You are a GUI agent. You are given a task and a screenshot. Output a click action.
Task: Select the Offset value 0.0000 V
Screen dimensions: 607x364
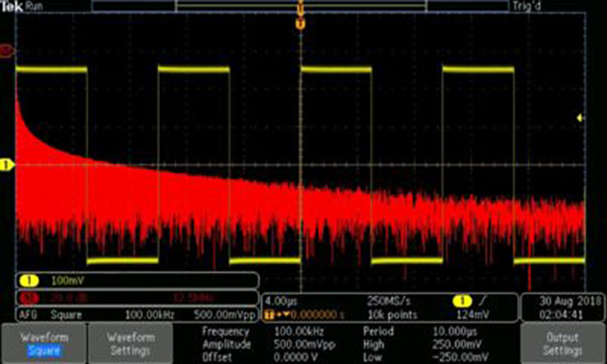(296, 357)
